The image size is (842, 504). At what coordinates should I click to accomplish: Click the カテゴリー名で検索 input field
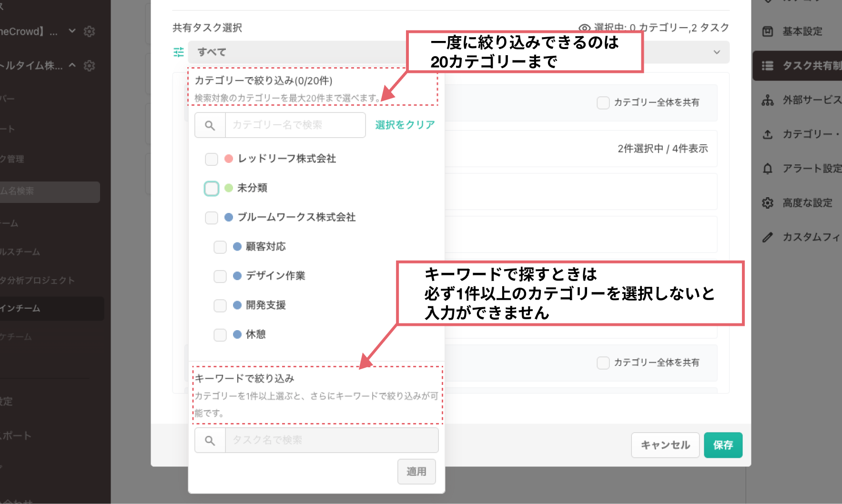point(295,125)
